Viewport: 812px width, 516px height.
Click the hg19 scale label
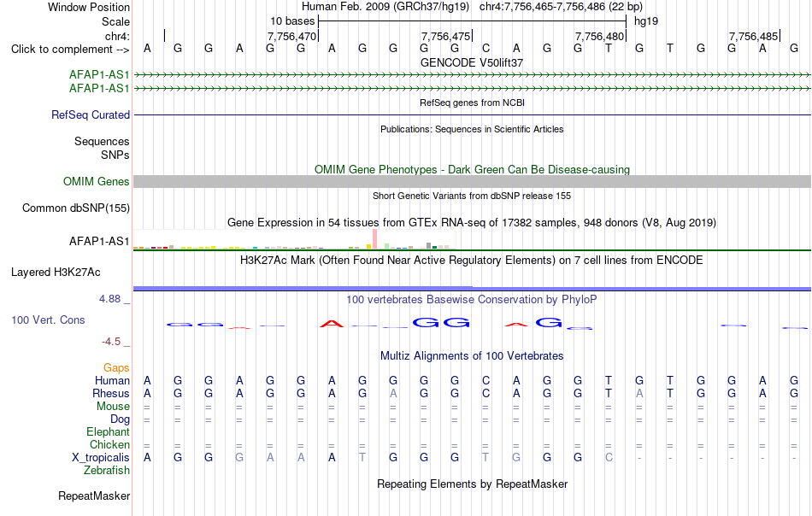(646, 21)
